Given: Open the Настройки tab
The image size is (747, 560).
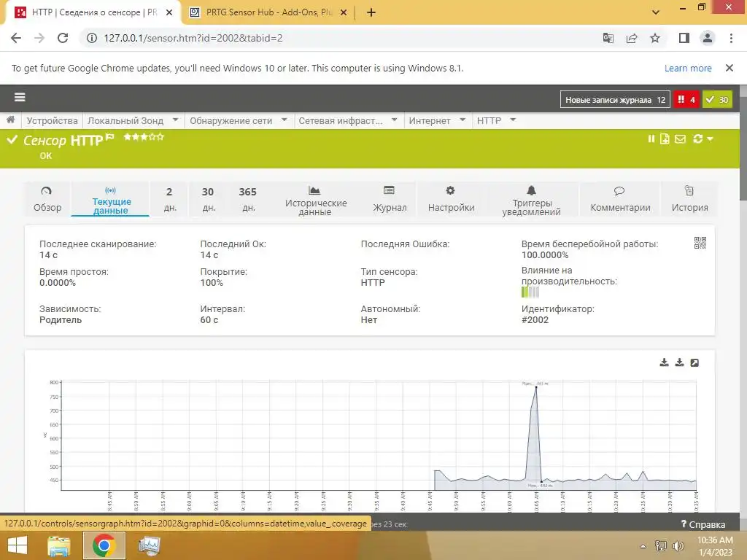Looking at the screenshot, I should pos(451,199).
